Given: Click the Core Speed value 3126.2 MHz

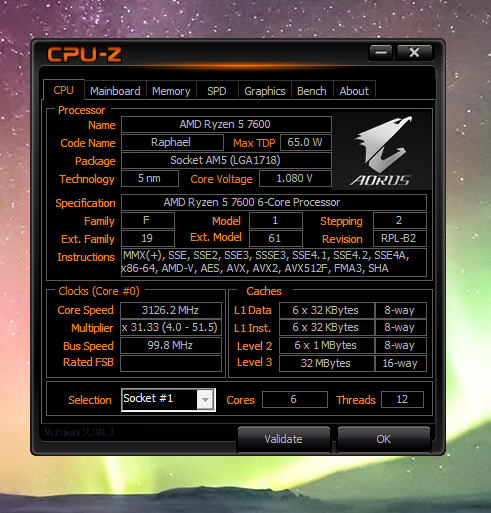Looking at the screenshot, I should 171,310.
